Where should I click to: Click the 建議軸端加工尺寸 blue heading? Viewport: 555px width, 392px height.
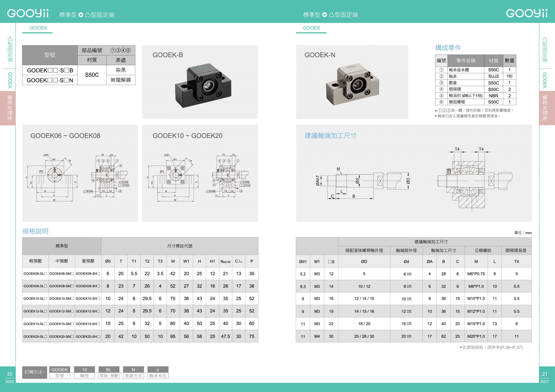[330, 136]
